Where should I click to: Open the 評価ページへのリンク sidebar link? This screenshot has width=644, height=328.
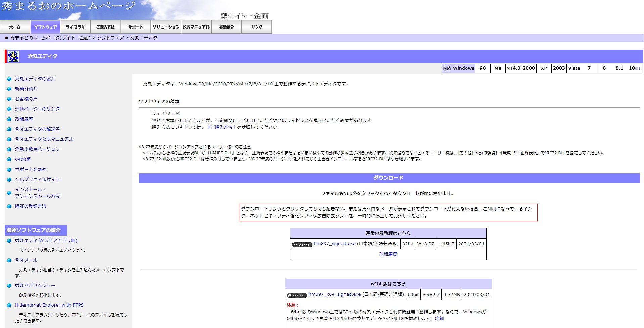pos(37,109)
